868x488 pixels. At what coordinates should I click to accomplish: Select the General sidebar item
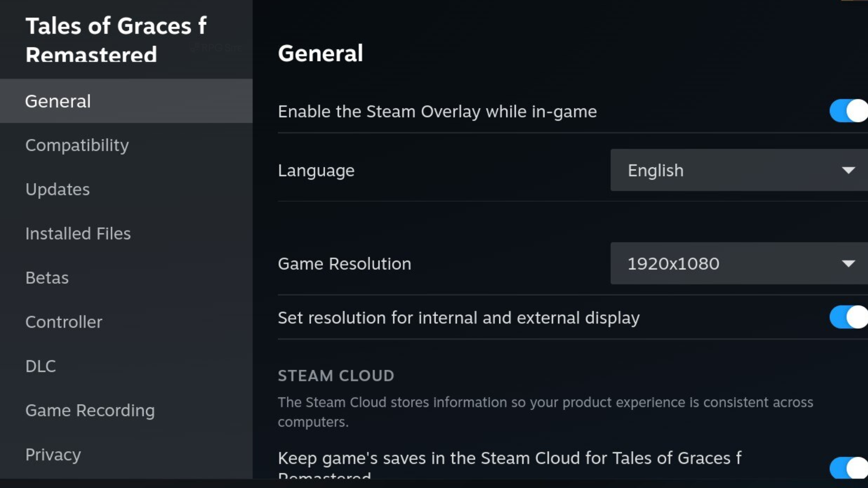pyautogui.click(x=126, y=101)
